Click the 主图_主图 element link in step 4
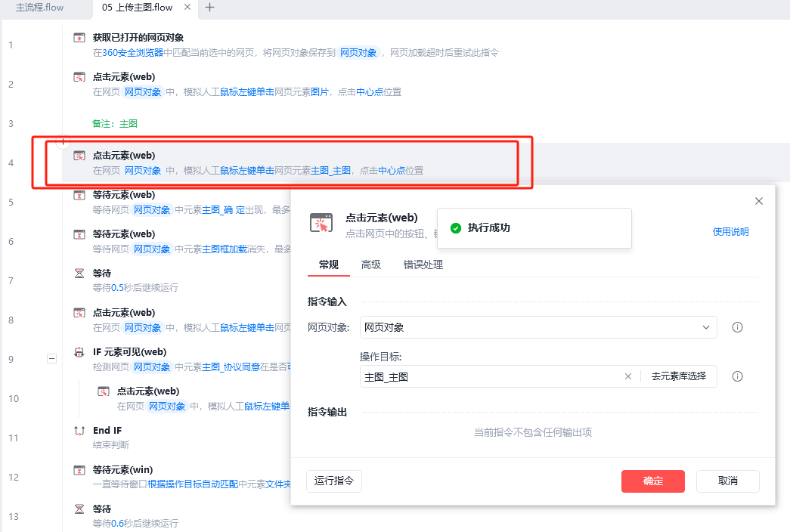 330,170
